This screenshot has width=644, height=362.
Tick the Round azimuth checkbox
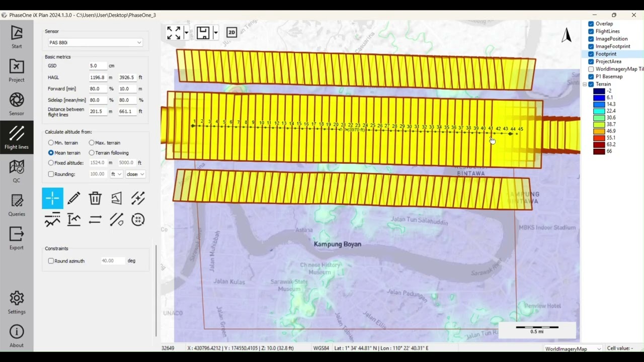point(51,261)
